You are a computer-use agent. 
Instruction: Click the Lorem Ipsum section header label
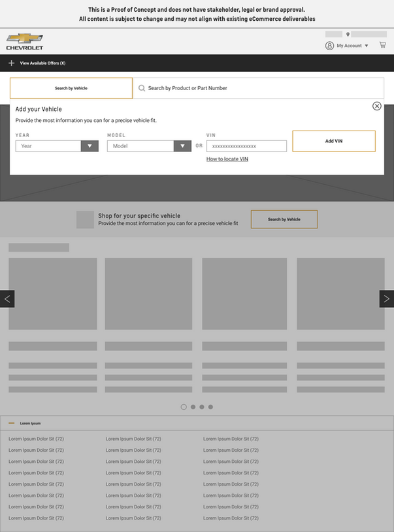30,424
